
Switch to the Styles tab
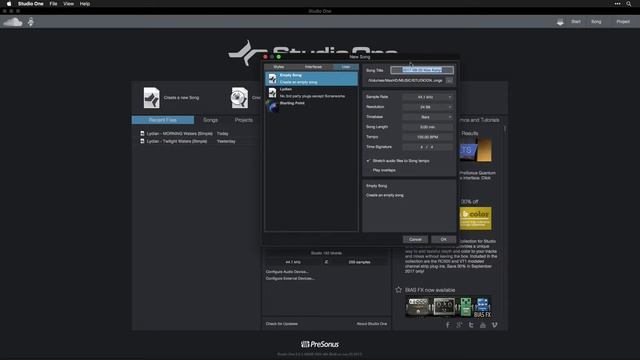[279, 67]
